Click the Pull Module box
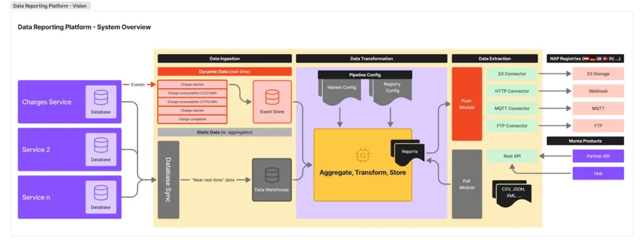This screenshot has height=247, width=644. [467, 184]
